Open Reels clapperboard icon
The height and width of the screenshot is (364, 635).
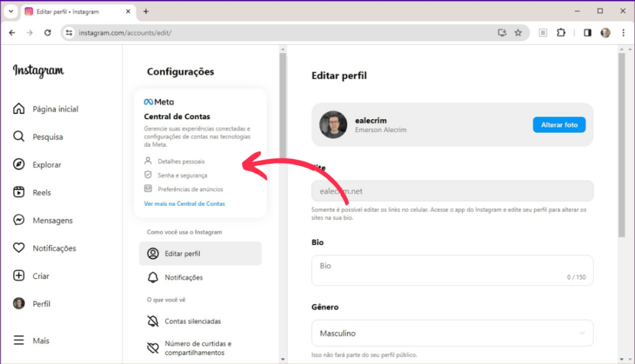tap(19, 192)
